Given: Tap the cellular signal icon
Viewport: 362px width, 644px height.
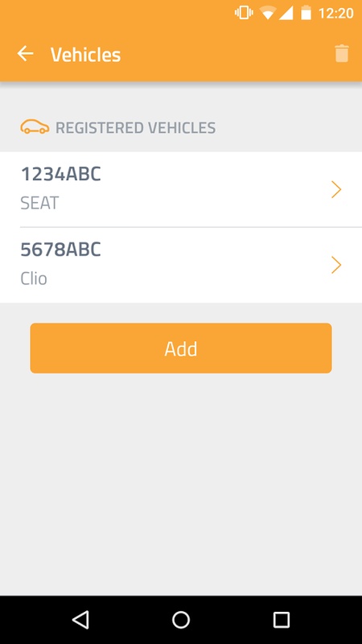Looking at the screenshot, I should click(286, 13).
